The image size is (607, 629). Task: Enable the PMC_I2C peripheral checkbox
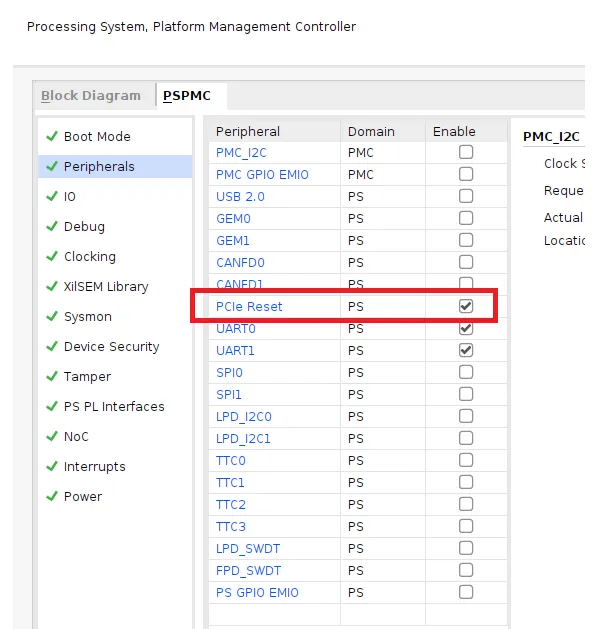[466, 152]
